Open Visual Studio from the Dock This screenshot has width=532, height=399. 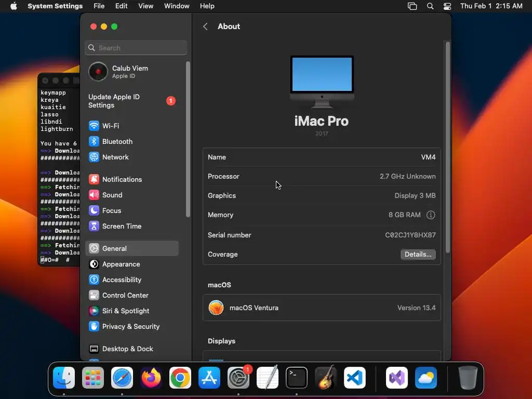396,378
